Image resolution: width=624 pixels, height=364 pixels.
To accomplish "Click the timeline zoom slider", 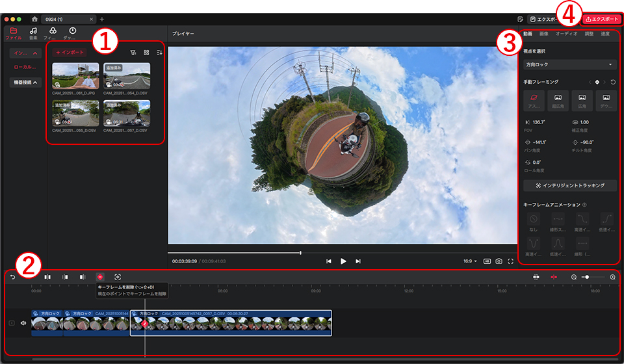I will (587, 277).
